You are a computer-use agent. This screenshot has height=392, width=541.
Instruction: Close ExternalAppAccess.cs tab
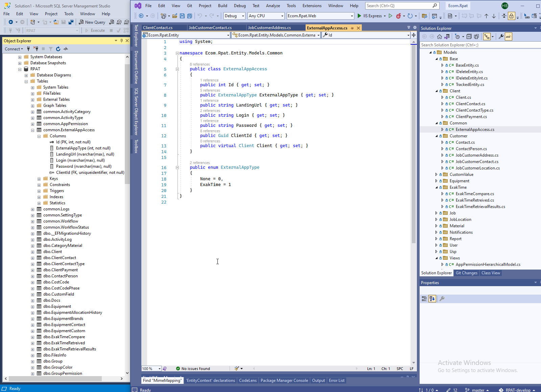tap(358, 28)
